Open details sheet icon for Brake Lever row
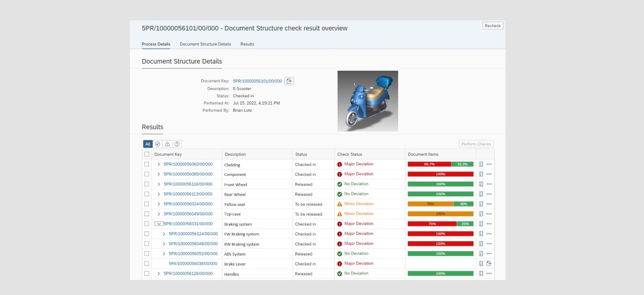The width and height of the screenshot is (644, 295). click(x=481, y=264)
